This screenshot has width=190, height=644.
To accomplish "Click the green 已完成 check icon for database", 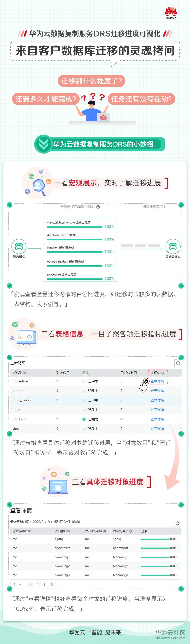I will pyautogui.click(x=84, y=419).
